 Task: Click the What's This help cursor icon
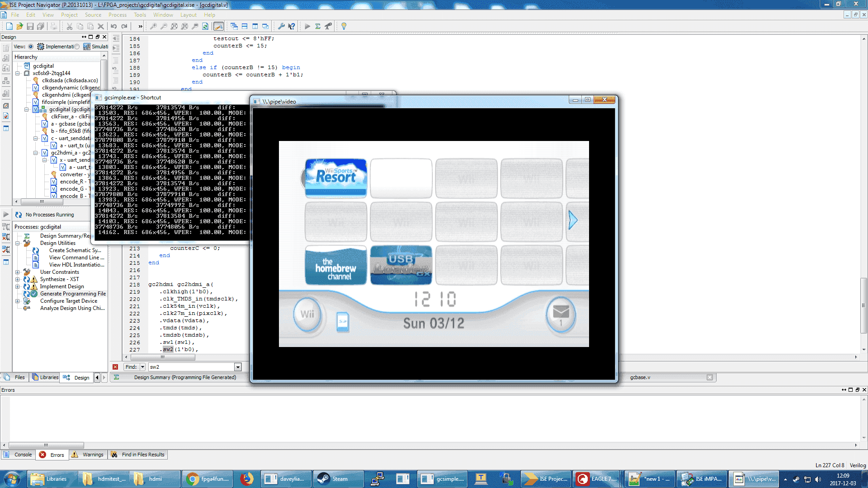(292, 26)
